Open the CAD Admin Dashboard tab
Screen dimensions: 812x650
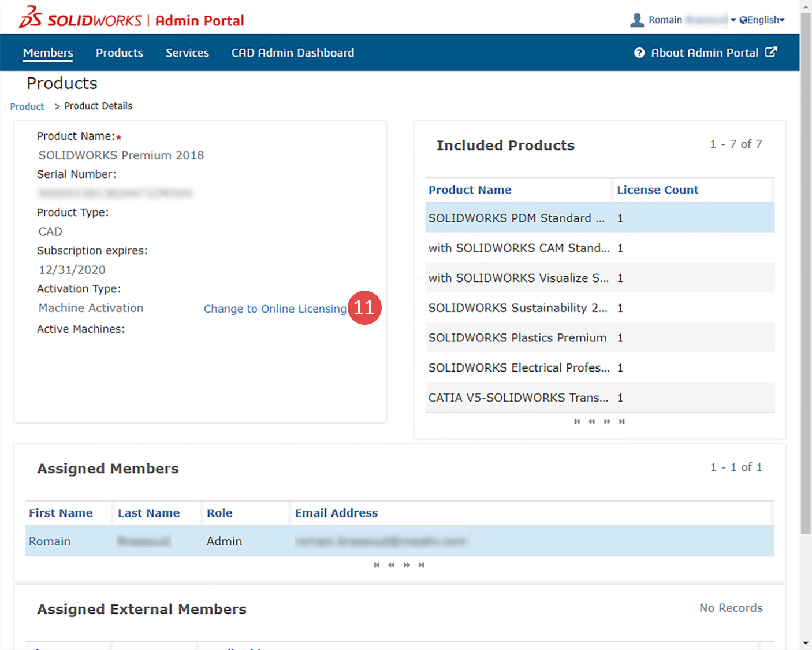click(x=293, y=53)
